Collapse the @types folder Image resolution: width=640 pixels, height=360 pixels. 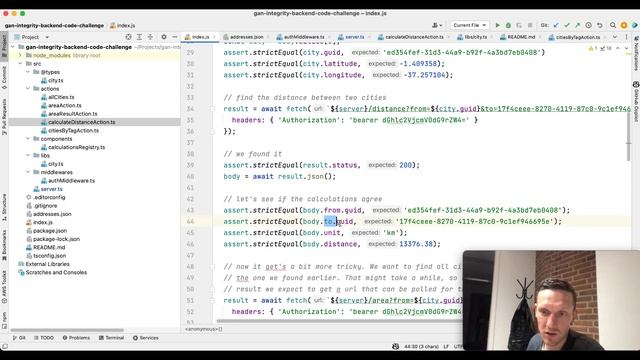[28, 72]
